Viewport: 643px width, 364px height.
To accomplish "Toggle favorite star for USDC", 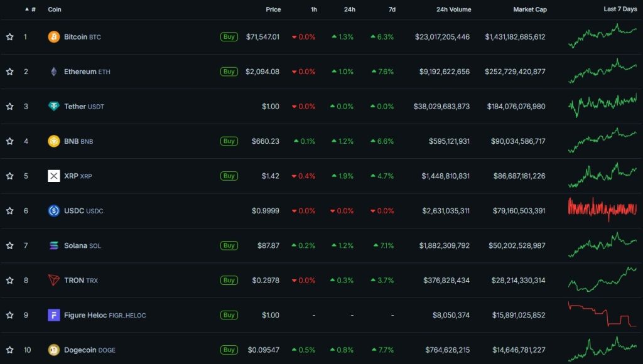I will click(x=10, y=211).
